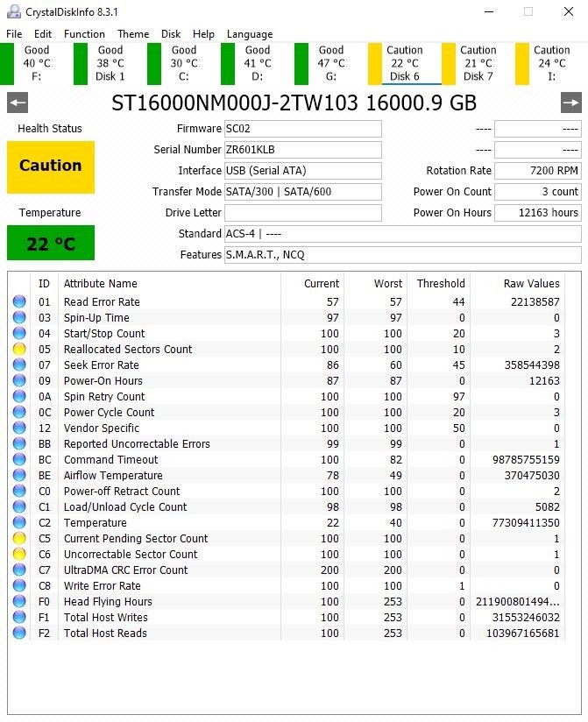This screenshot has width=588, height=722.
Task: Click the blue orb beside Start/Stop Count
Action: coord(19,333)
